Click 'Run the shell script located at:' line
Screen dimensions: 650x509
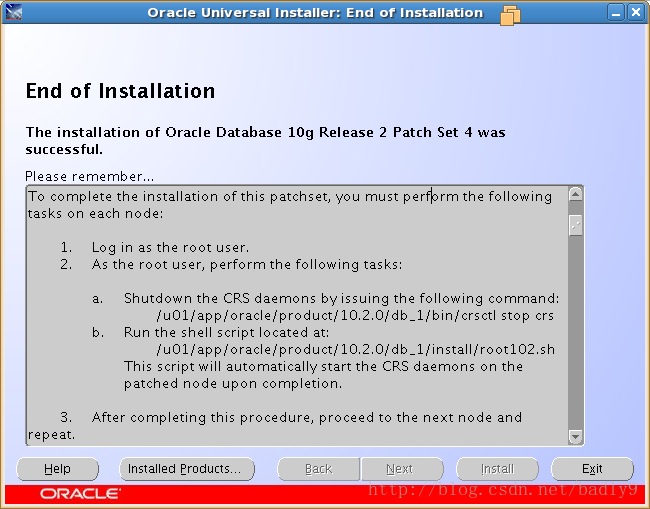pyautogui.click(x=226, y=332)
